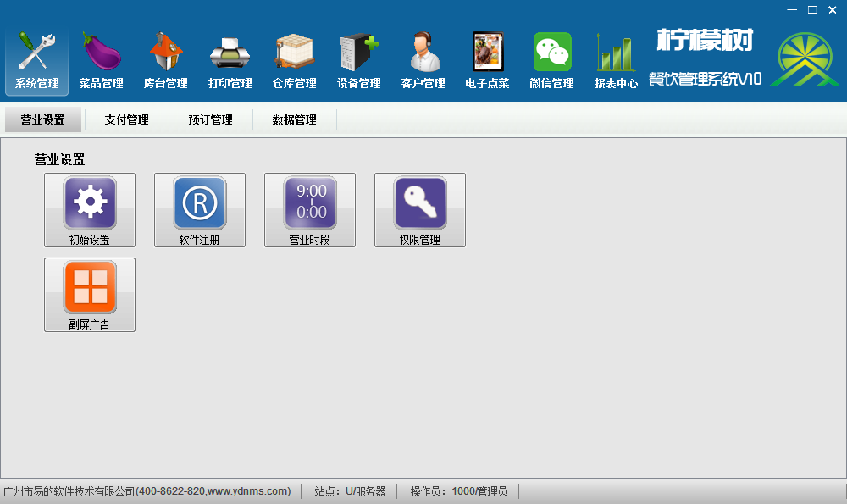Open the 菜品管理 eggplant icon
847x504 pixels.
pos(102,61)
